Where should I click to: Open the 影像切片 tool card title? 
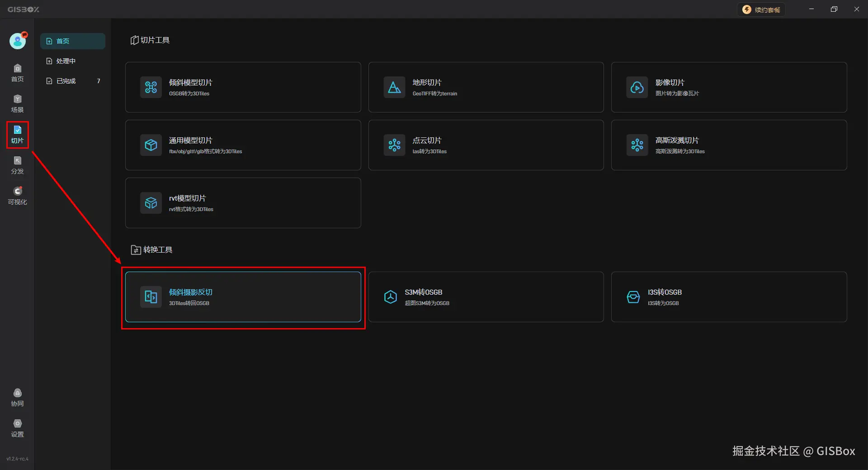tap(670, 83)
